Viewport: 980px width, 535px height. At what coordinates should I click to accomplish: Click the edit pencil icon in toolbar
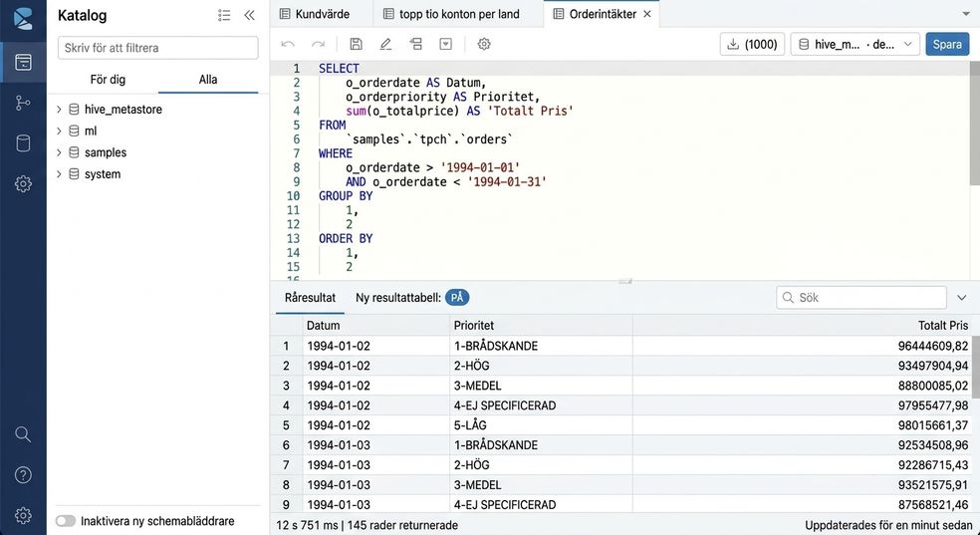click(x=385, y=44)
